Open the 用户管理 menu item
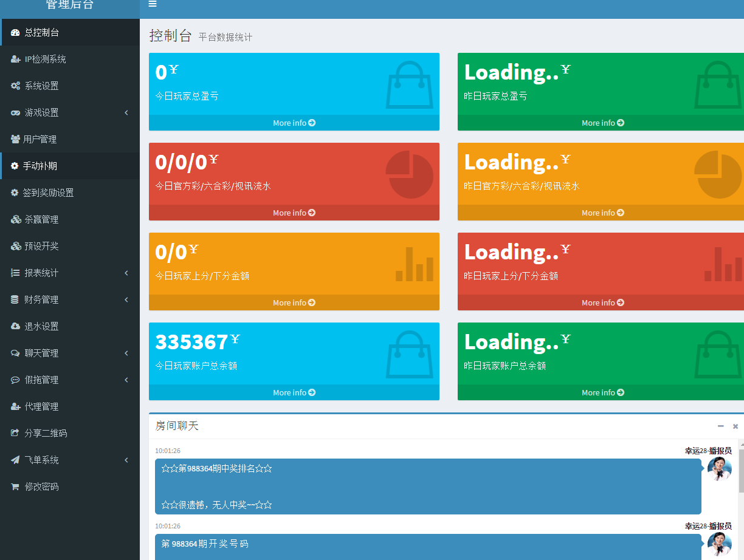The width and height of the screenshot is (744, 560). (x=40, y=140)
